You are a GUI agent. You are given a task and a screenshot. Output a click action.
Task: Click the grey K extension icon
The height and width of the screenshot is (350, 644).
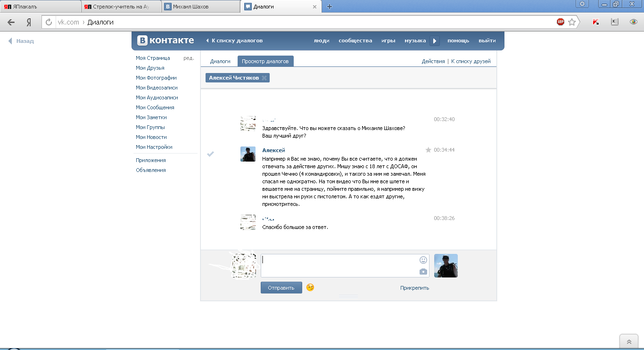tap(615, 22)
